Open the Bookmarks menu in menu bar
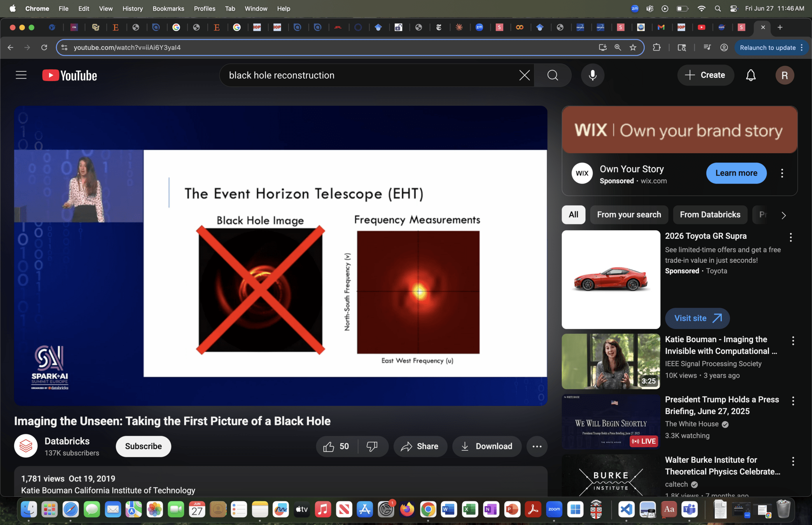The width and height of the screenshot is (812, 525). click(168, 9)
